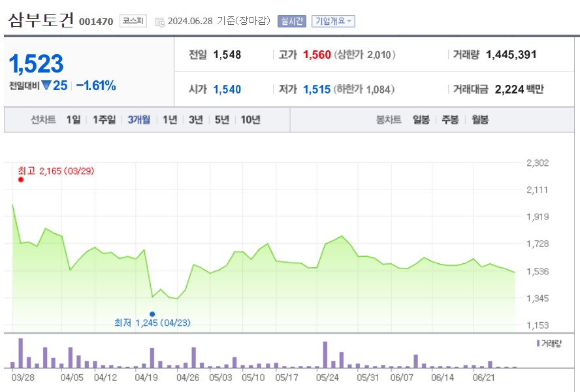Screen dimensions: 580x392
Task: Open the 기업개요 dropdown
Action: (x=333, y=21)
